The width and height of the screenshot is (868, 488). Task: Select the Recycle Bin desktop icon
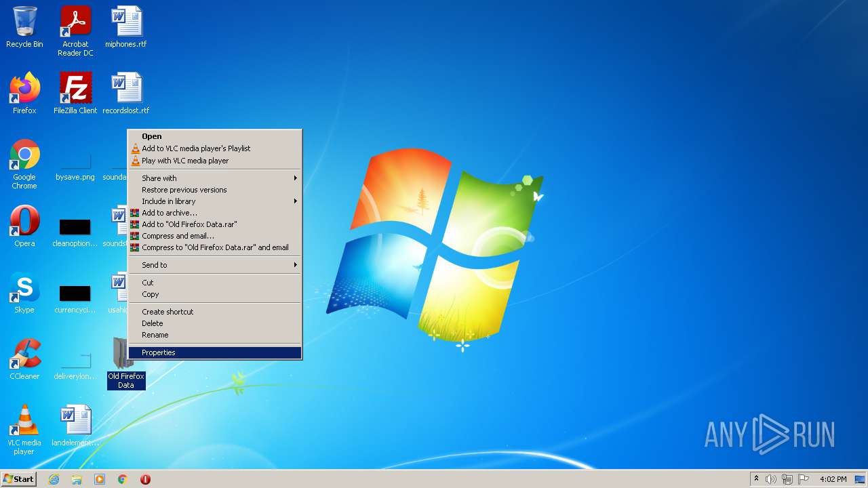pyautogui.click(x=24, y=27)
